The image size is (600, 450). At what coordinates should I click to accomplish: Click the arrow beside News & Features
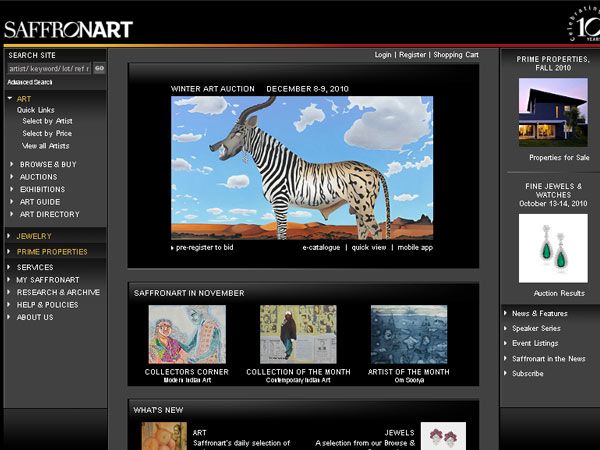(505, 313)
